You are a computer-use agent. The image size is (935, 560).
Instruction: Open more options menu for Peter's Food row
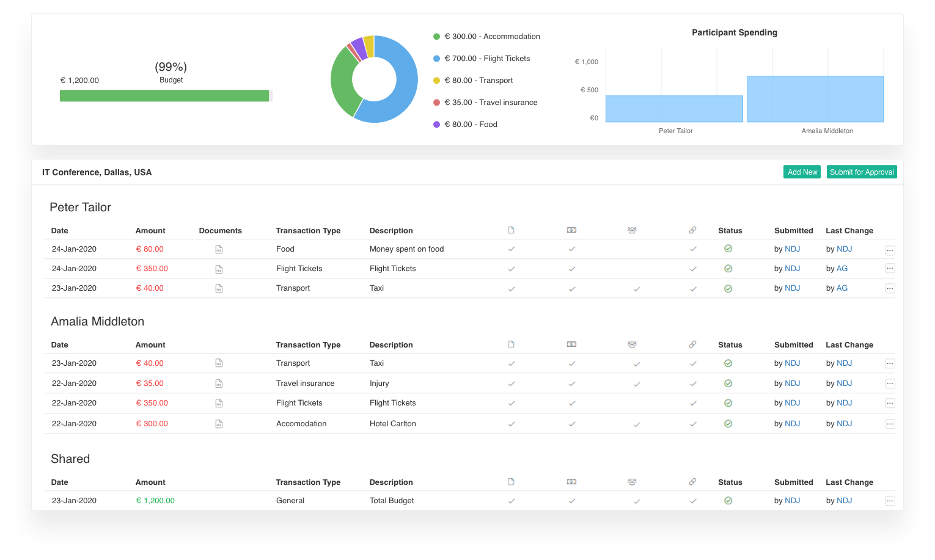pyautogui.click(x=890, y=250)
